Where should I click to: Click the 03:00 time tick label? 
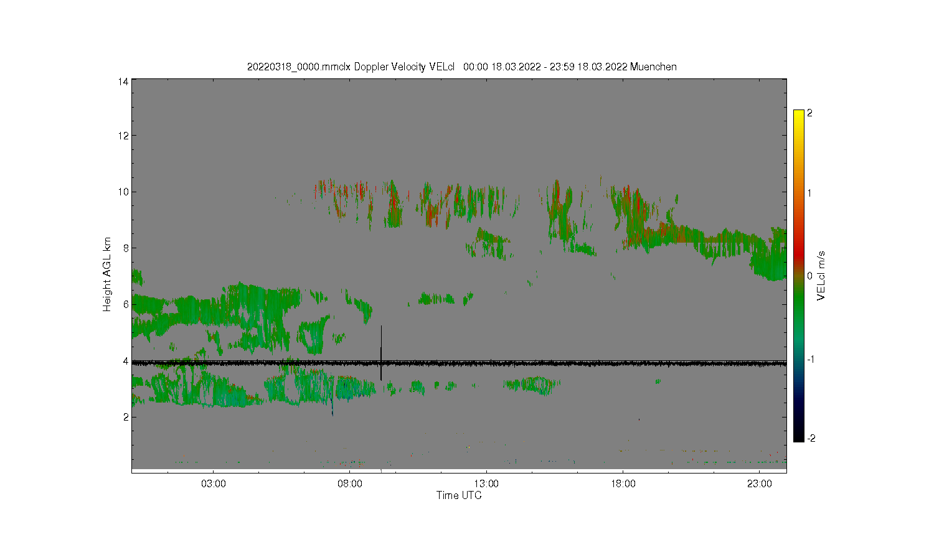point(214,483)
